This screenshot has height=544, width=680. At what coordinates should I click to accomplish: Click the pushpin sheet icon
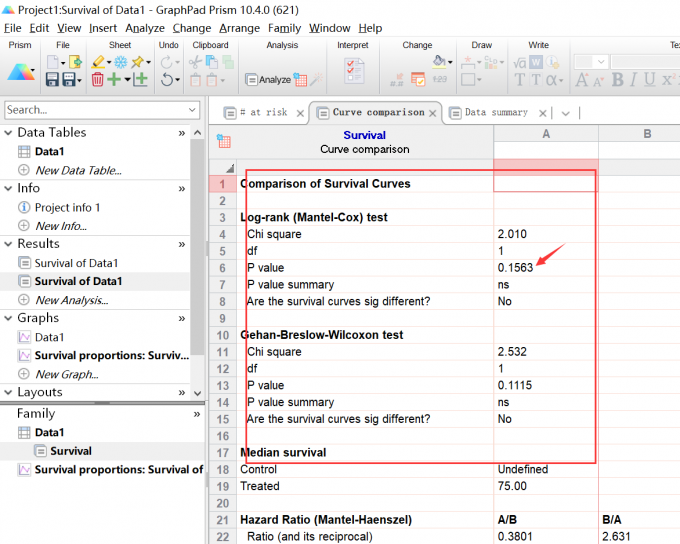coord(137,62)
